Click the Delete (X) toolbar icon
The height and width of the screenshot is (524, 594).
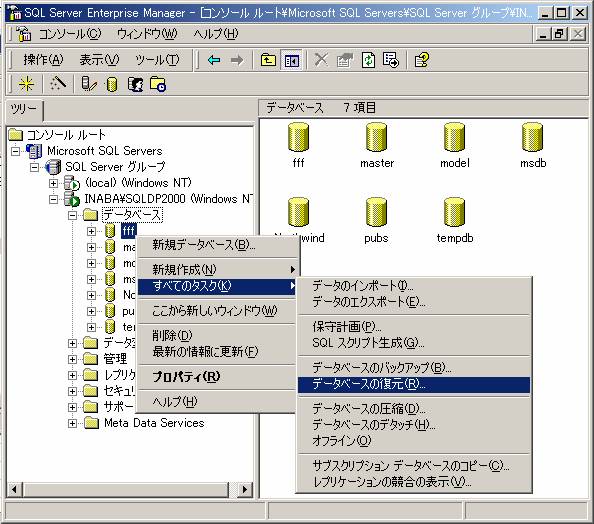click(x=321, y=60)
